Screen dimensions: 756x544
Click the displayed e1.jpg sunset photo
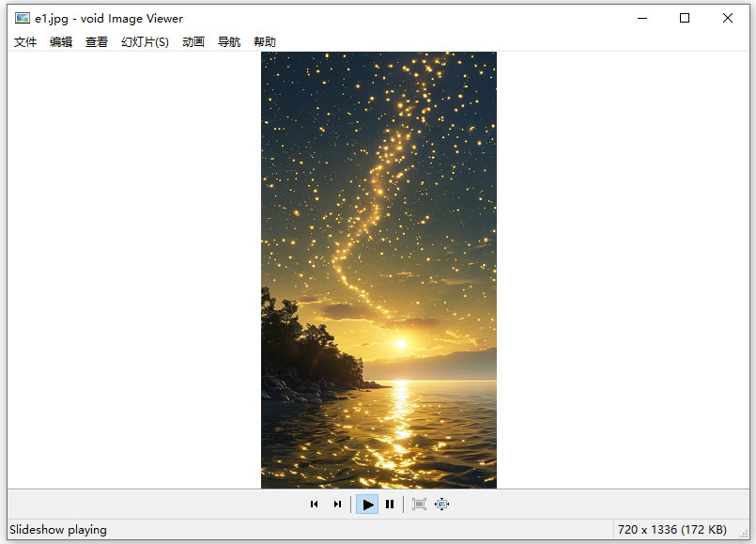(x=378, y=272)
